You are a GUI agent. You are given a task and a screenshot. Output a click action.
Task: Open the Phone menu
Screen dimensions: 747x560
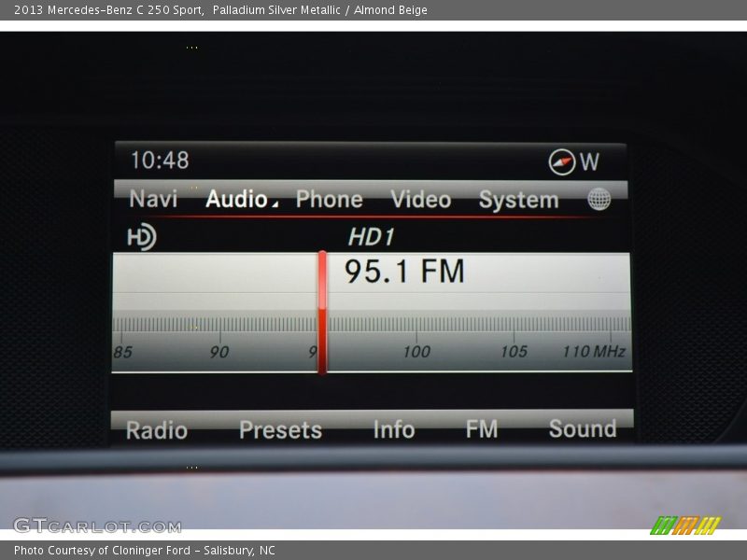(x=330, y=199)
